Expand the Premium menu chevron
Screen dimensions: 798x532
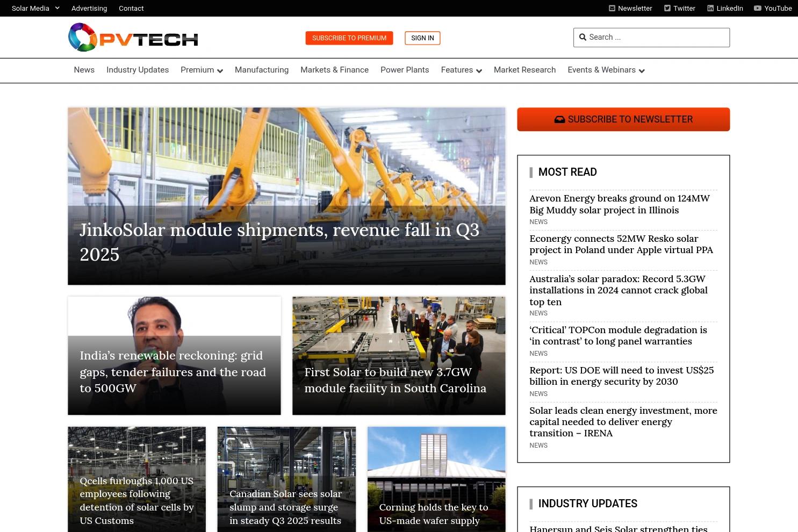click(220, 70)
